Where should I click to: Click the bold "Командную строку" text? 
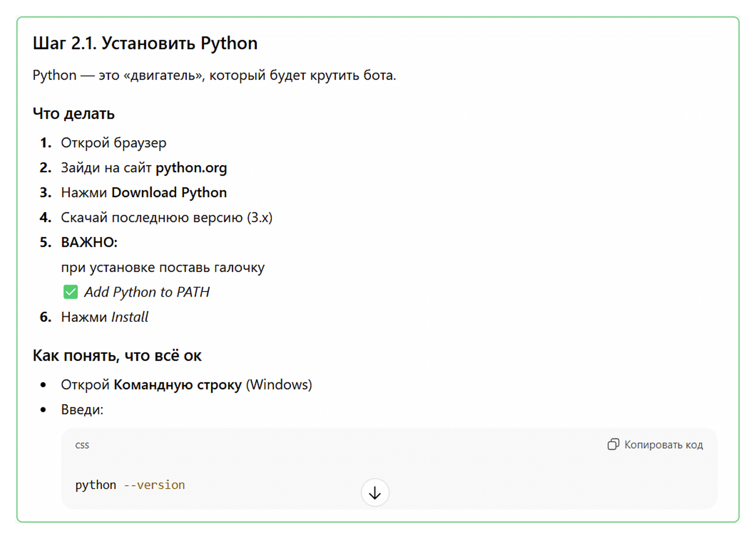[177, 385]
